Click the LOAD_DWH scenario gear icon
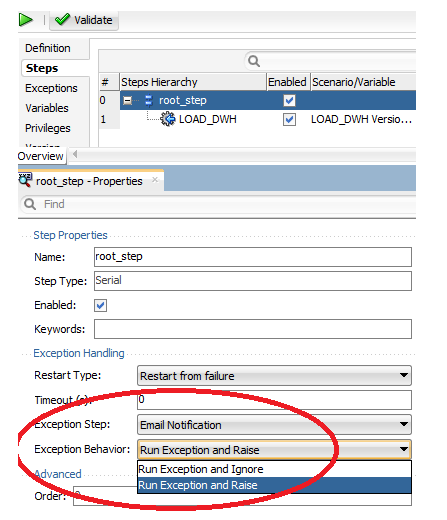Viewport: 447px width, 520px height. click(x=167, y=119)
